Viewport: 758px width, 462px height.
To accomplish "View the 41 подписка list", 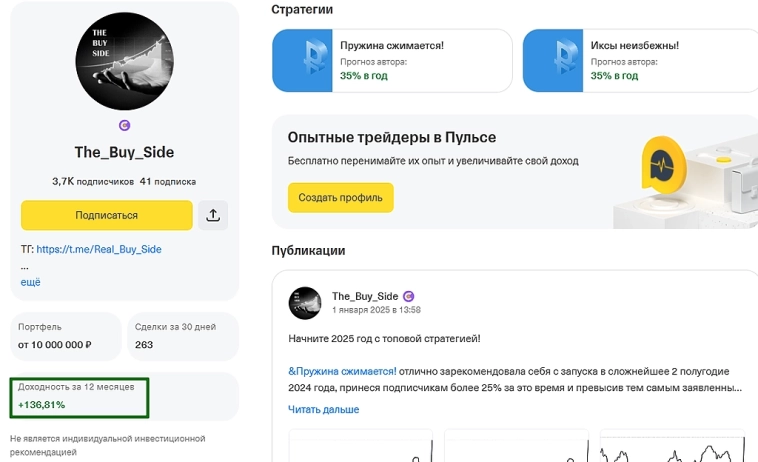I will click(x=168, y=182).
